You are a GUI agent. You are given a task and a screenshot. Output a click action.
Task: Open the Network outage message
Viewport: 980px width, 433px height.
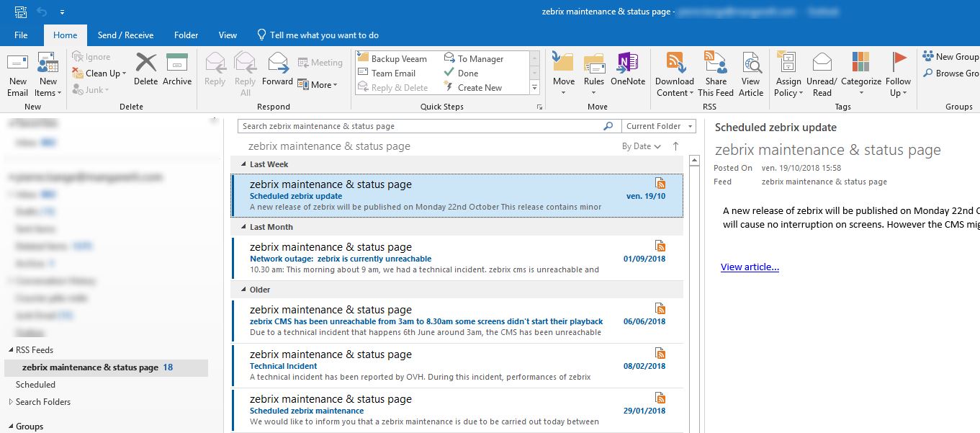(457, 258)
